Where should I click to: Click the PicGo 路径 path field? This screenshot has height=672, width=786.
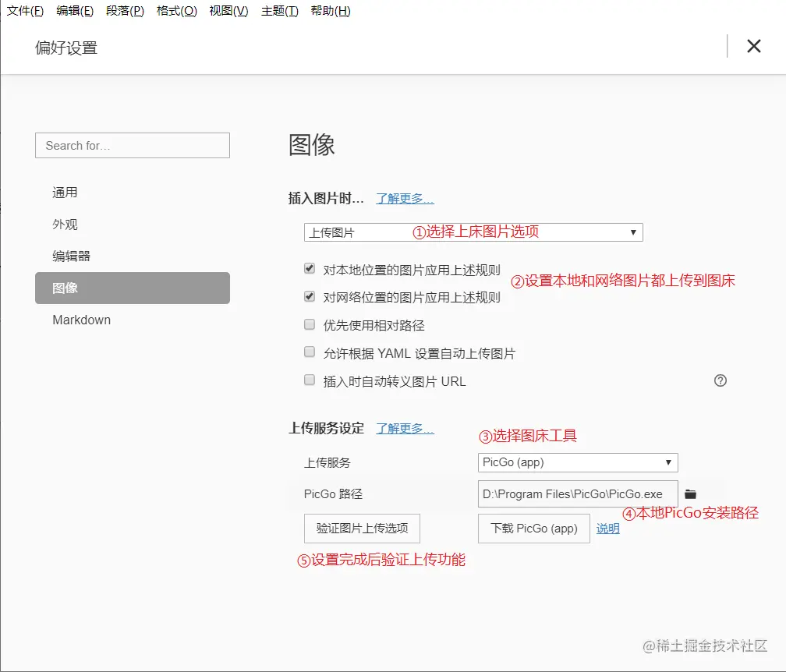(x=578, y=494)
